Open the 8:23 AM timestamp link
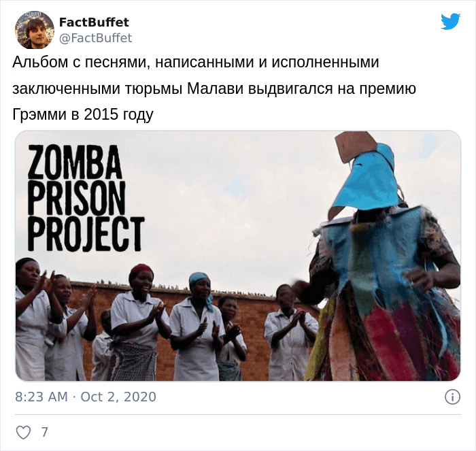Image resolution: width=476 pixels, height=451 pixels. point(41,397)
